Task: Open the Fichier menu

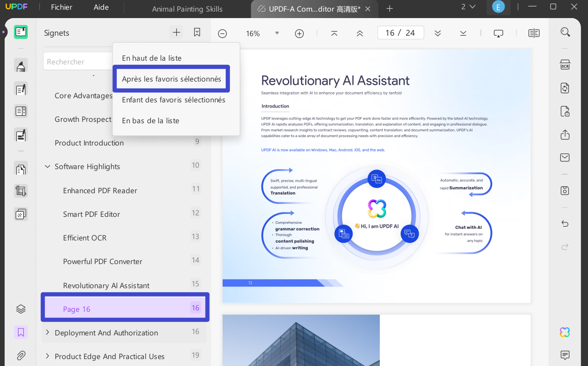Action: click(62, 7)
